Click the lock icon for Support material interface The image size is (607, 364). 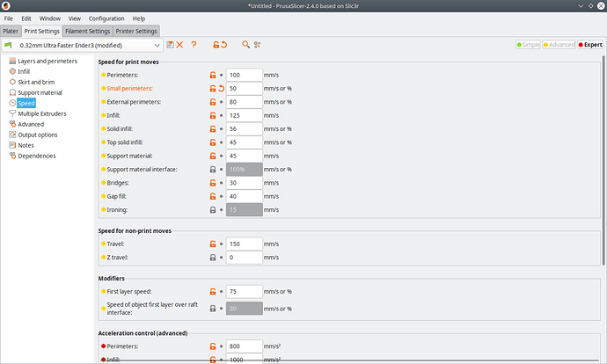pos(213,170)
